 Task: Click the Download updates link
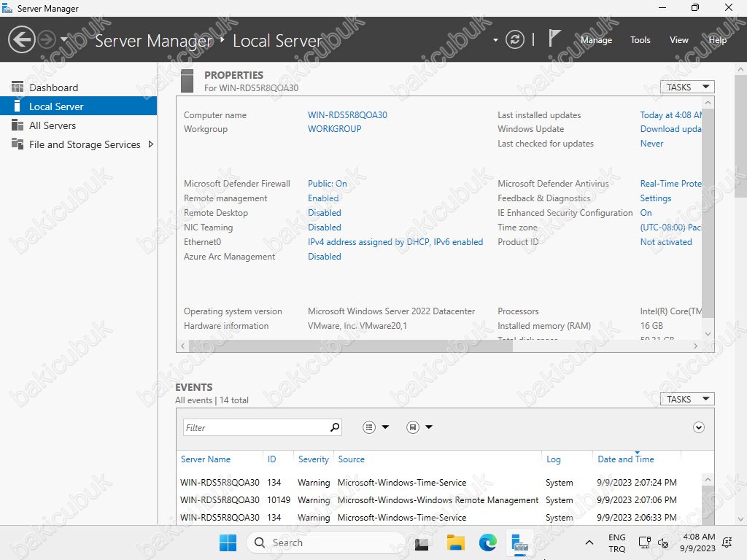tap(671, 128)
